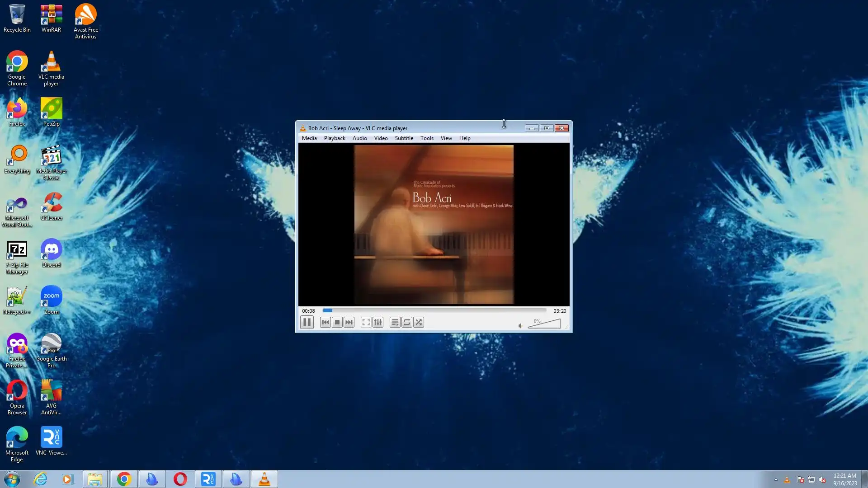This screenshot has width=868, height=488.
Task: Skip to the previous track
Action: [x=325, y=322]
